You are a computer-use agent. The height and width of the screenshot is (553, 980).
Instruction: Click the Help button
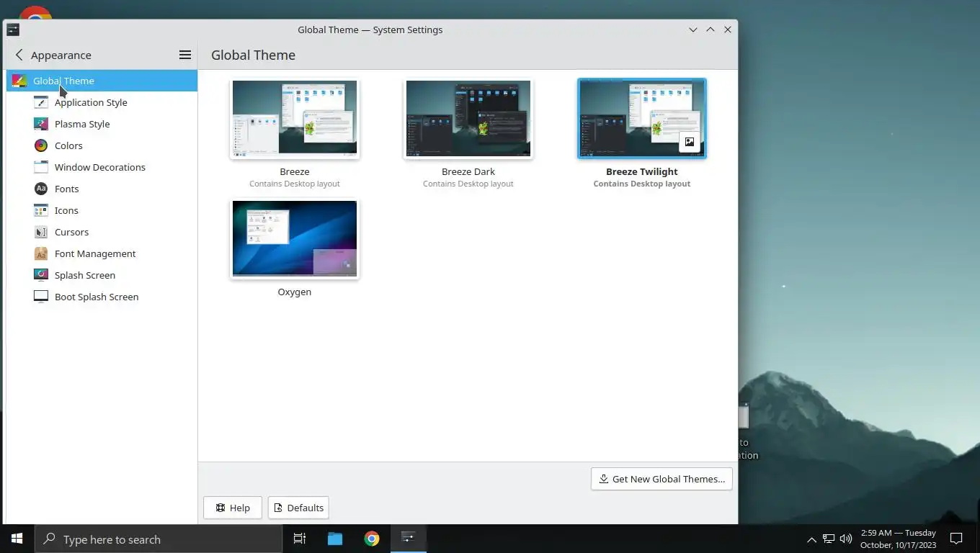pos(233,508)
